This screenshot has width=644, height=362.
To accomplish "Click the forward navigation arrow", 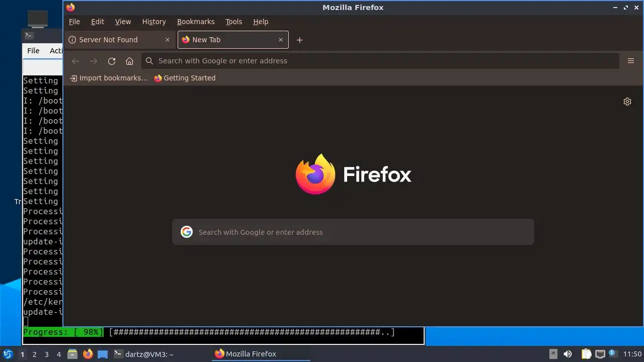I will tap(94, 61).
